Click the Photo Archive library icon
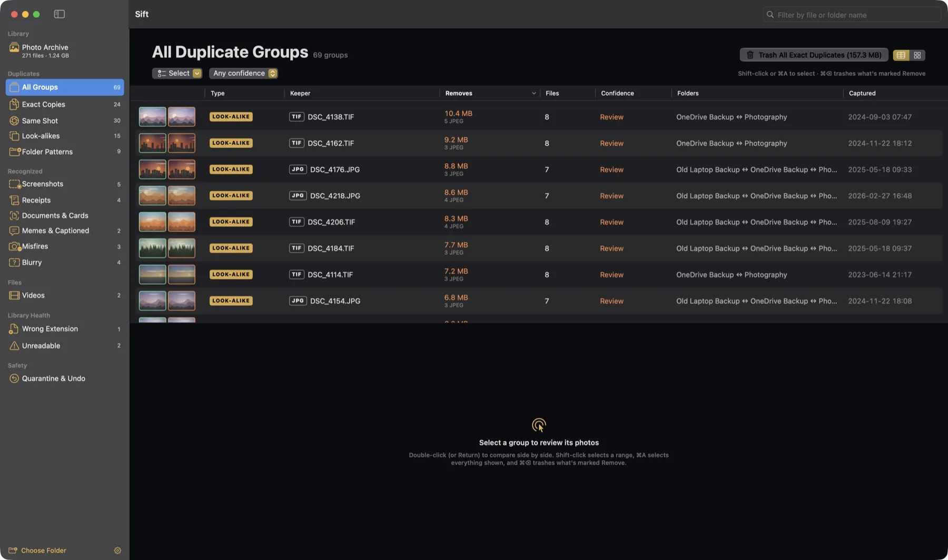The height and width of the screenshot is (560, 948). pyautogui.click(x=14, y=48)
